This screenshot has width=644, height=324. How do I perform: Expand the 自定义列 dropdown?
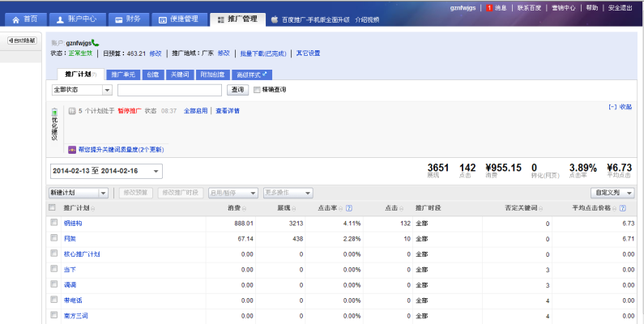pyautogui.click(x=612, y=193)
